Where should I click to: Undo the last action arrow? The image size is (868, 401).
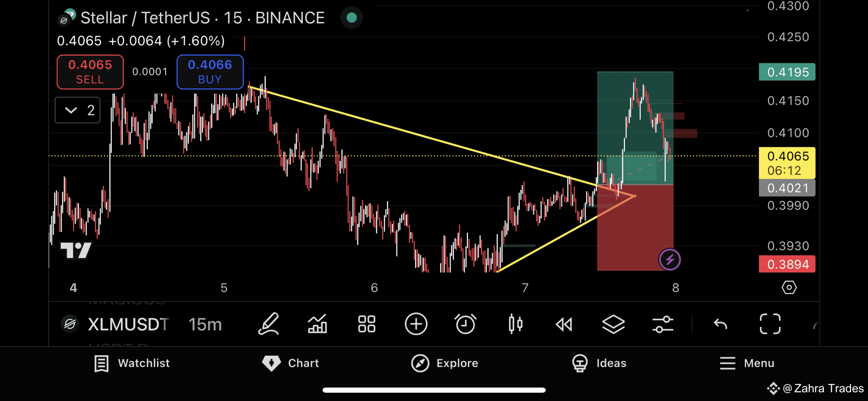(x=721, y=324)
